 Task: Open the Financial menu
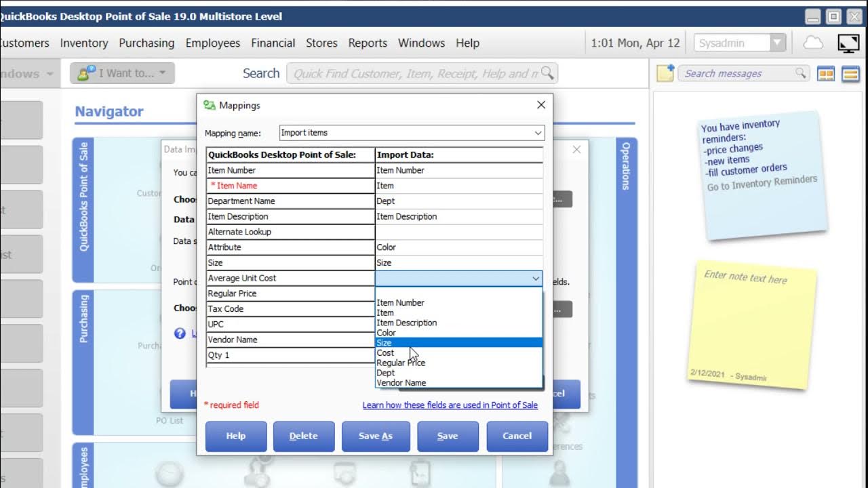[273, 43]
